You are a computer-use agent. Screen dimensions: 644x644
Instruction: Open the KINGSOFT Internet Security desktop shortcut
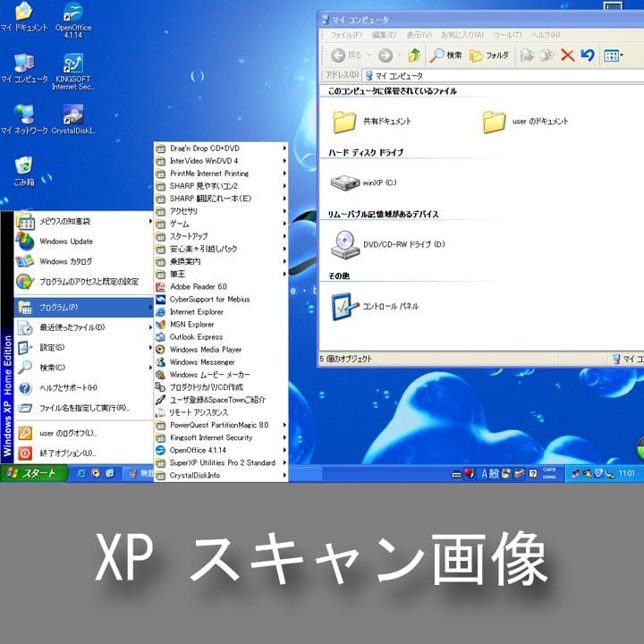point(73,71)
